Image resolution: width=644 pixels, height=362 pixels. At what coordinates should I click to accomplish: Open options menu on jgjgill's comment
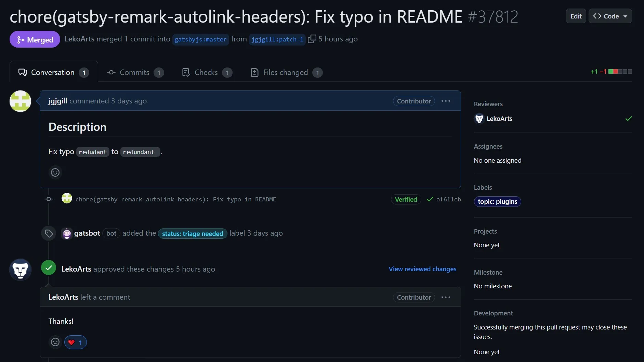pos(446,101)
